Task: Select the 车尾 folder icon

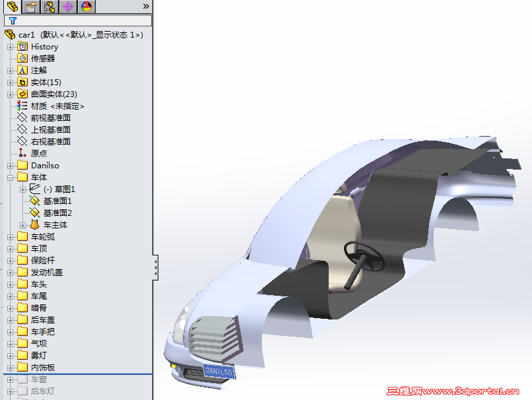Action: [x=22, y=296]
